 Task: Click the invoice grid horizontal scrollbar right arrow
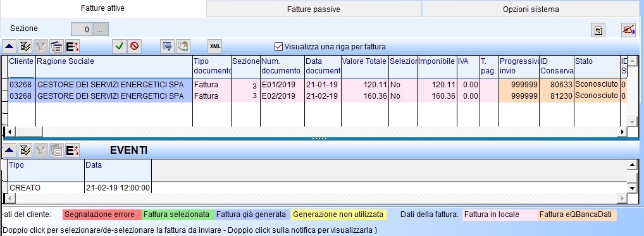(622, 132)
